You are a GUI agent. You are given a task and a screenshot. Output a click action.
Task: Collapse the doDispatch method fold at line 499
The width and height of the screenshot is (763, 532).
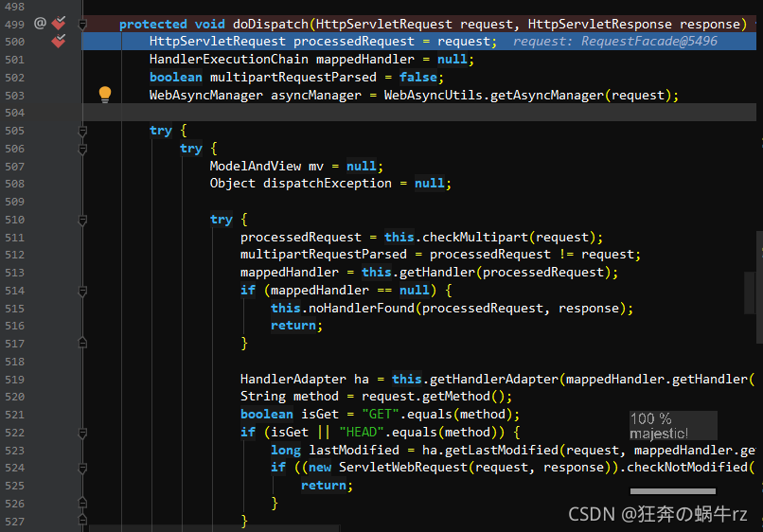82,24
